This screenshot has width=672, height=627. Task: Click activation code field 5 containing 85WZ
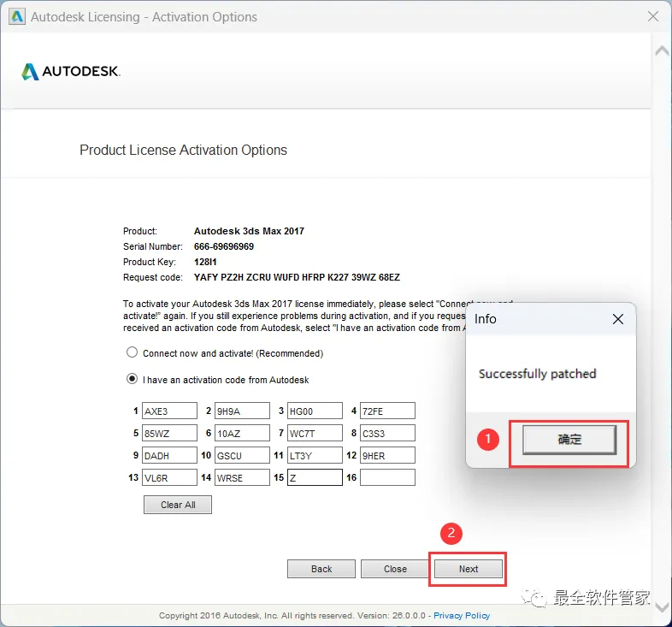pos(169,433)
